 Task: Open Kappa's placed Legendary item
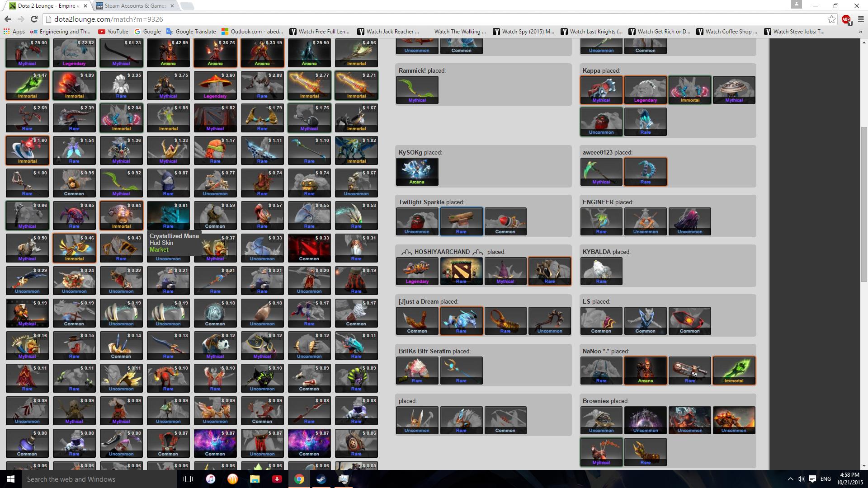point(645,90)
